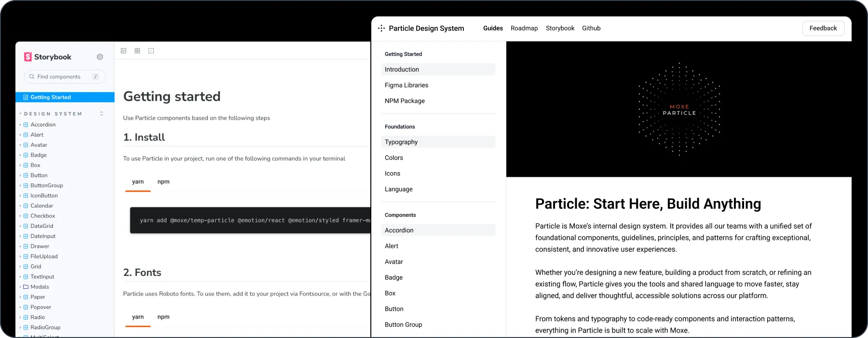
Task: Expand the TextInput tree arrow in Storybook
Action: [x=20, y=277]
